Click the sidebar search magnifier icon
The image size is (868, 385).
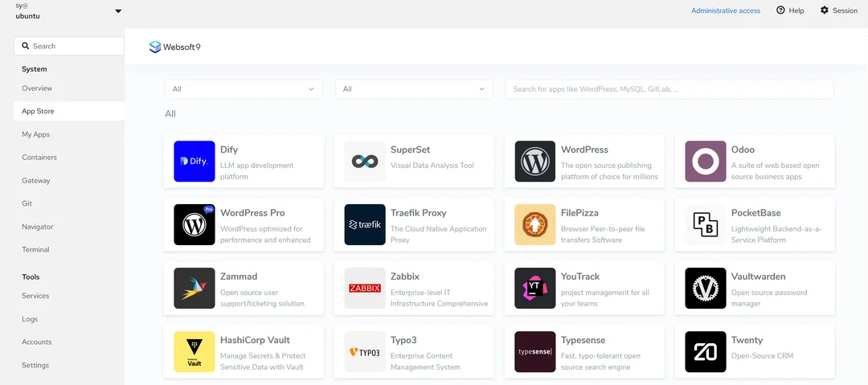click(x=26, y=46)
